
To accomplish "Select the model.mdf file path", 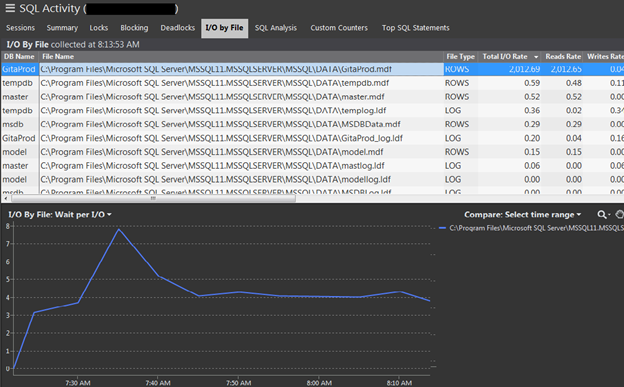I will point(212,152).
